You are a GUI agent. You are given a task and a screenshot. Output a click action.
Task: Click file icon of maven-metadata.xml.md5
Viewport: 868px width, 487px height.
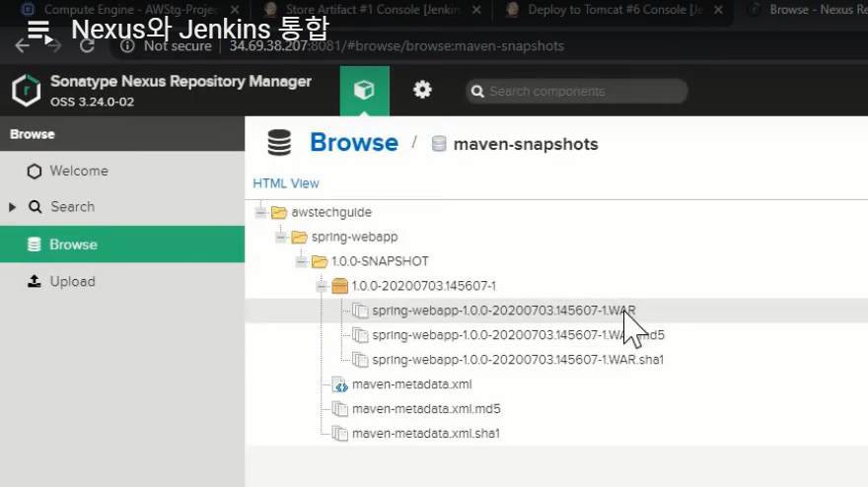coord(340,409)
